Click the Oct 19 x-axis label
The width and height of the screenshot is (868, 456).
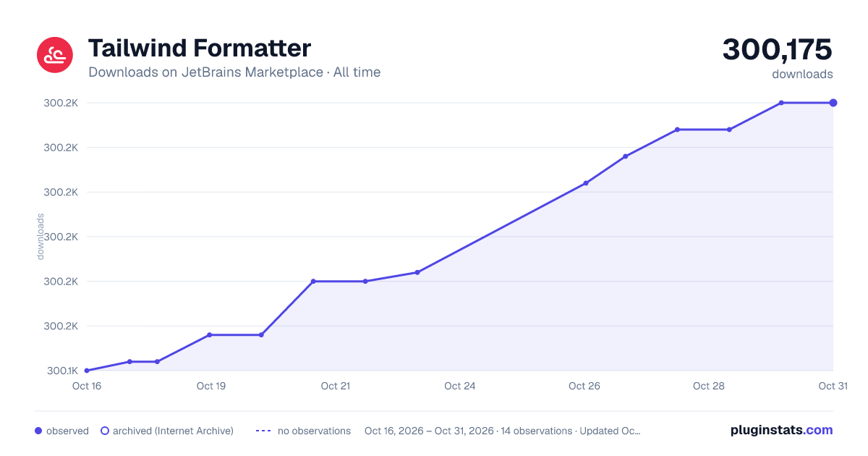(x=211, y=386)
